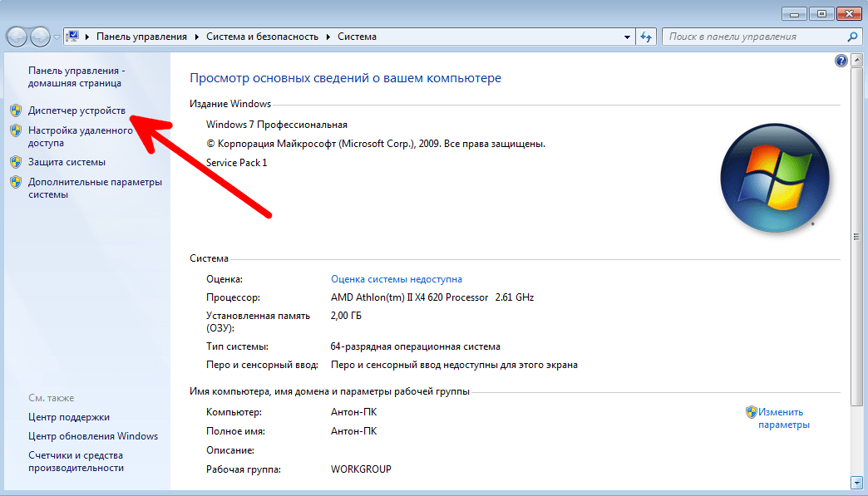Click shield icon beside Защита системы
Image resolution: width=868 pixels, height=496 pixels.
pos(16,162)
